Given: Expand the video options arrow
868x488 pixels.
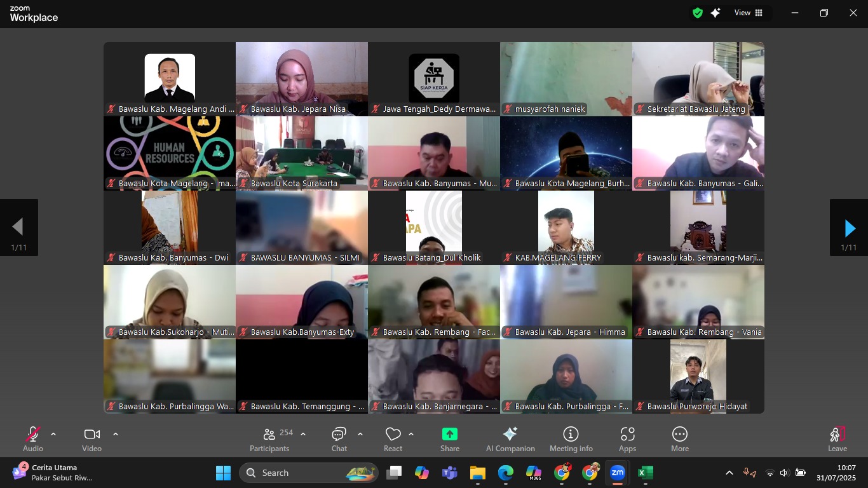Looking at the screenshot, I should [116, 434].
